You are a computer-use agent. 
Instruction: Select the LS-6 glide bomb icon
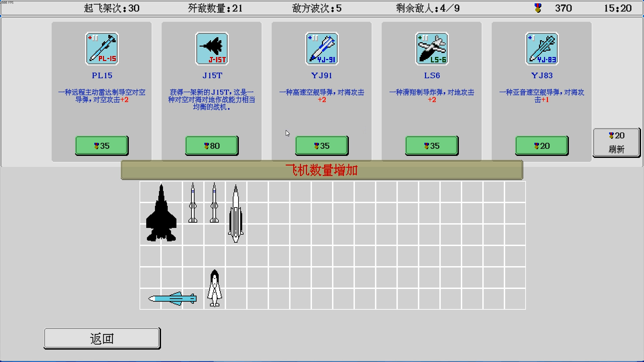pos(432,49)
